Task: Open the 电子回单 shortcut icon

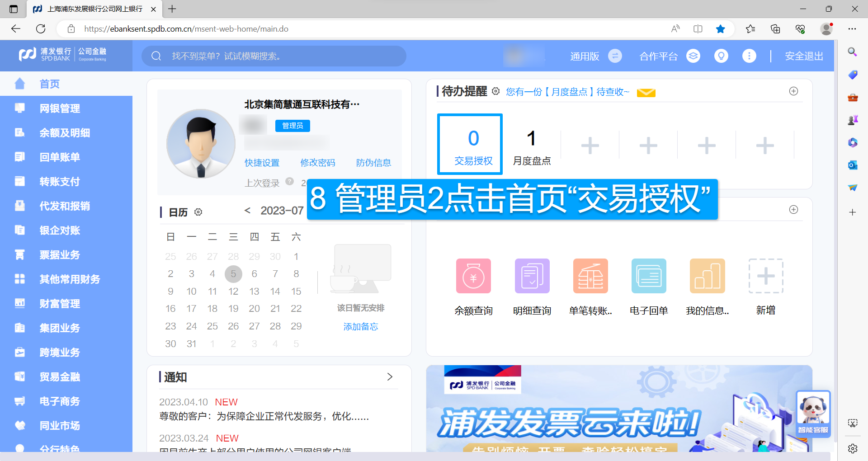Action: [x=649, y=276]
